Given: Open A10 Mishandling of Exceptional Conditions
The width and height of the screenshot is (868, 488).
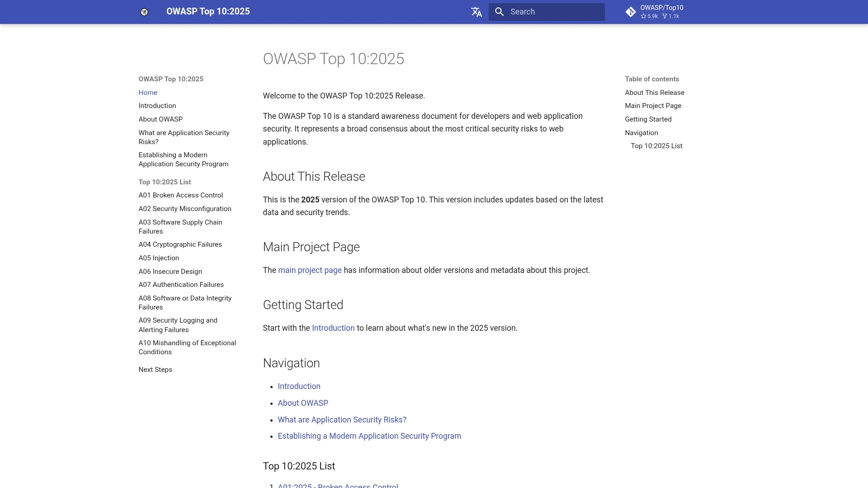Looking at the screenshot, I should (x=187, y=347).
